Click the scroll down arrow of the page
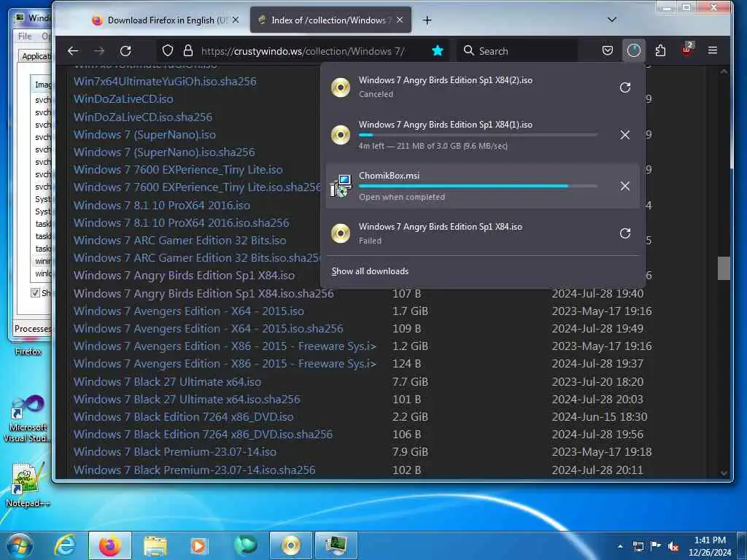The image size is (747, 560). point(724,472)
